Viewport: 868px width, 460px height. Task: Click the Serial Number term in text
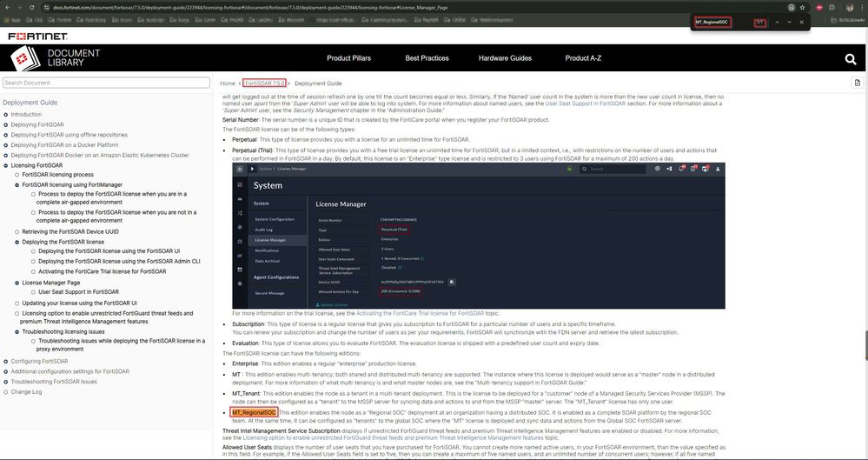(x=241, y=120)
